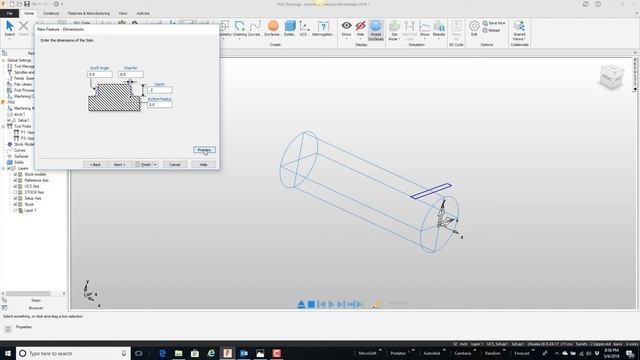Toggle Setup1 checkbox in tree
Image resolution: width=640 pixels, height=360 pixels.
tap(9, 120)
